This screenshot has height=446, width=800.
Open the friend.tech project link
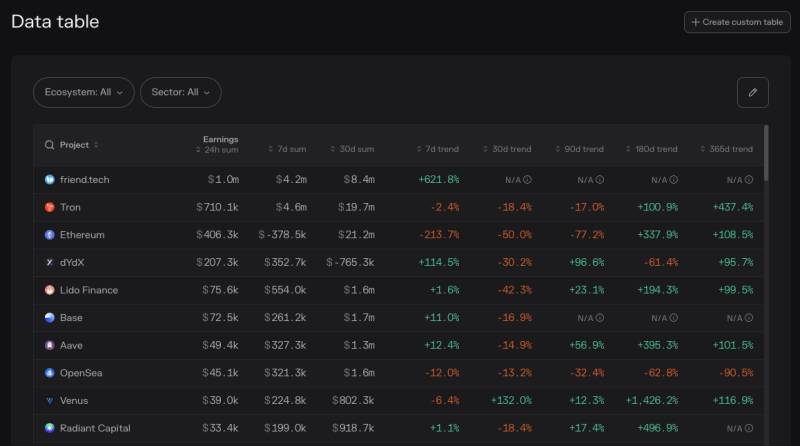tap(84, 180)
